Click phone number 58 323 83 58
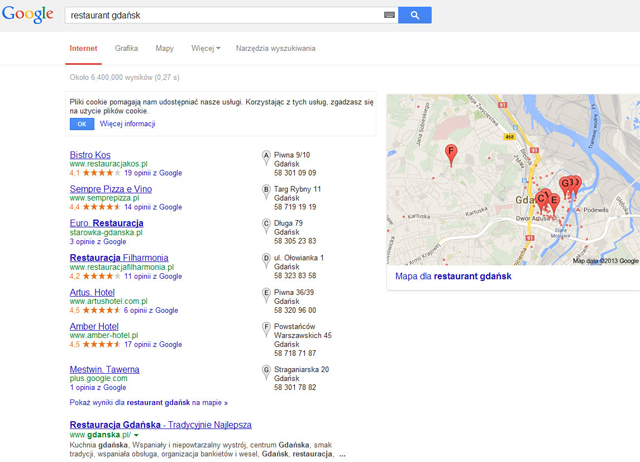 tap(295, 276)
